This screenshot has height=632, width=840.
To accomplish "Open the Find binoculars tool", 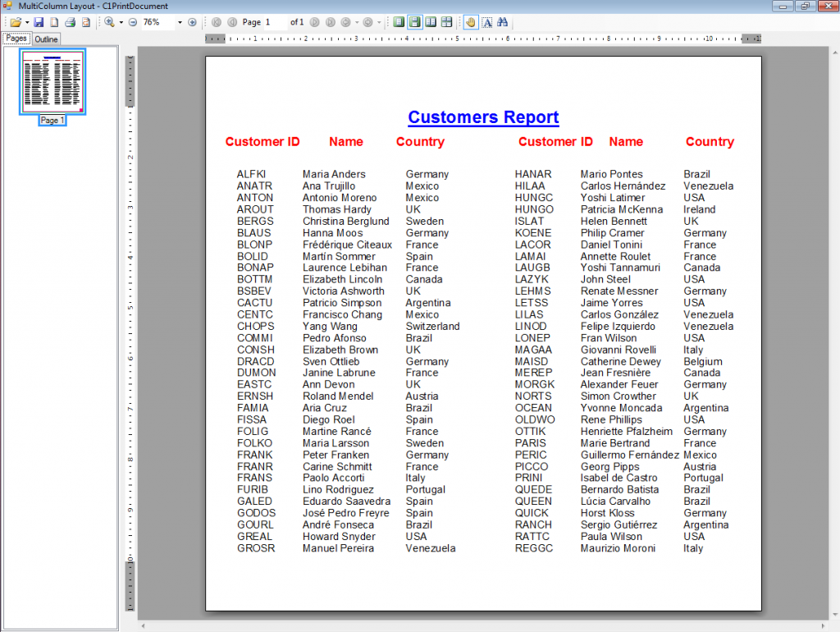I will (503, 22).
